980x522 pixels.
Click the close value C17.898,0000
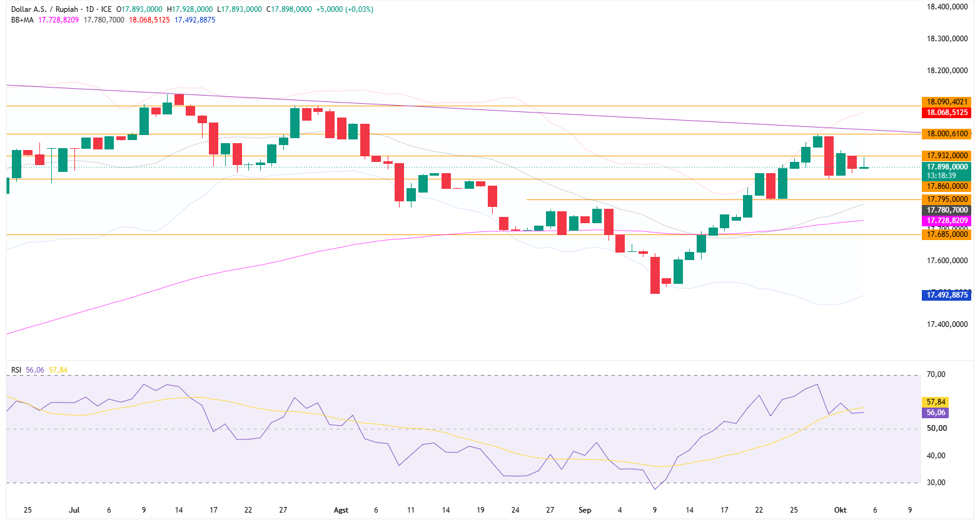click(289, 9)
